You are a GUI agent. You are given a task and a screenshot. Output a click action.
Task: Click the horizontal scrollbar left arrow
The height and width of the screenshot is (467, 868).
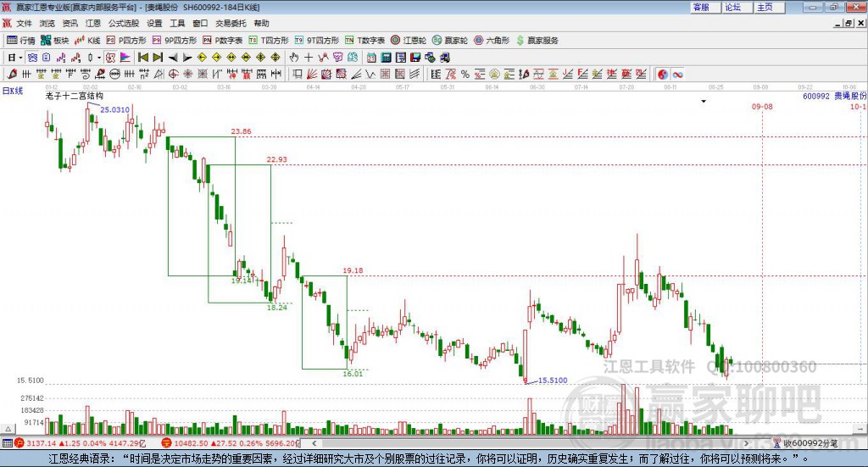coord(314,443)
